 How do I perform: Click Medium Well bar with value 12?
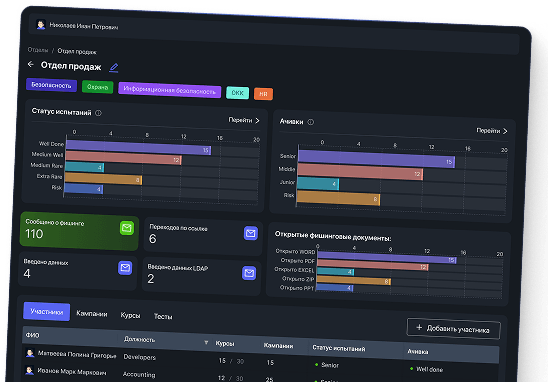point(123,157)
